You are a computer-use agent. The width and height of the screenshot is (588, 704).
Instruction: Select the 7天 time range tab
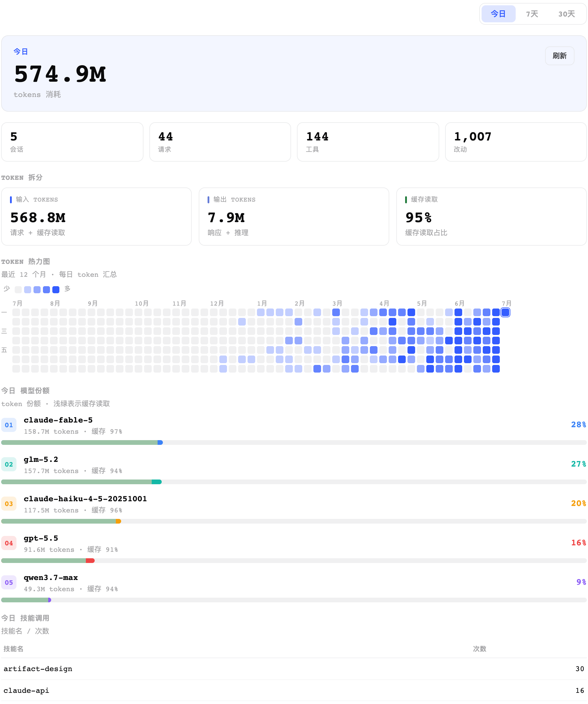532,14
